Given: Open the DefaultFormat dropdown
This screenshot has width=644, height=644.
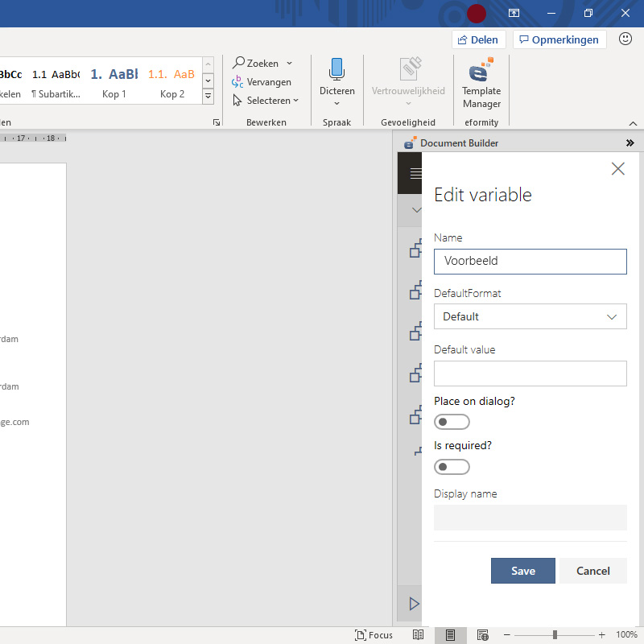Looking at the screenshot, I should click(530, 316).
